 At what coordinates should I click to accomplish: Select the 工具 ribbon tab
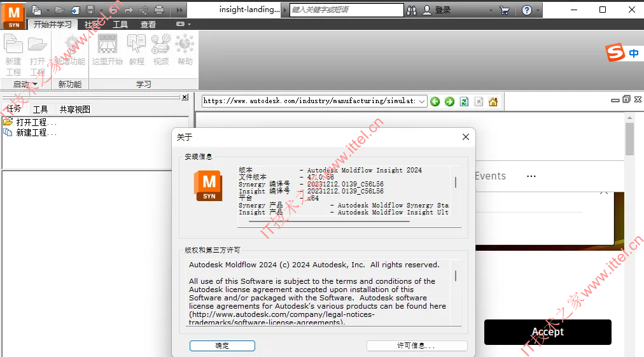120,25
